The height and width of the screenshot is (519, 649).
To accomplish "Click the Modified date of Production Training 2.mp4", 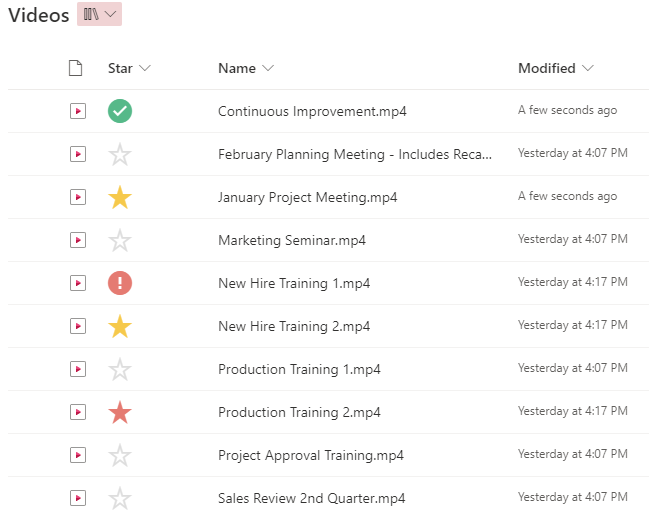I will click(x=573, y=411).
